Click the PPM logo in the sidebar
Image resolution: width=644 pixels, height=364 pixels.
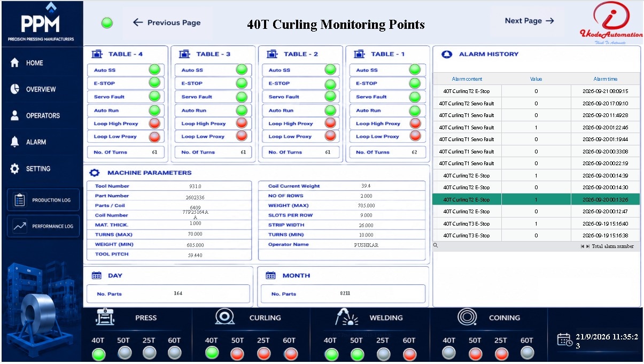(x=41, y=22)
